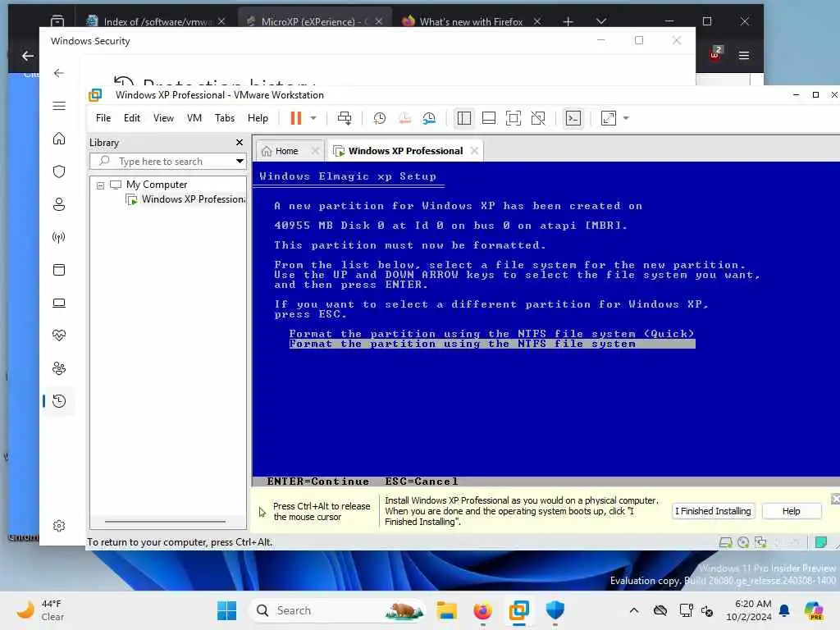Click the Help button in install bar
This screenshot has height=630, width=840.
pyautogui.click(x=792, y=511)
